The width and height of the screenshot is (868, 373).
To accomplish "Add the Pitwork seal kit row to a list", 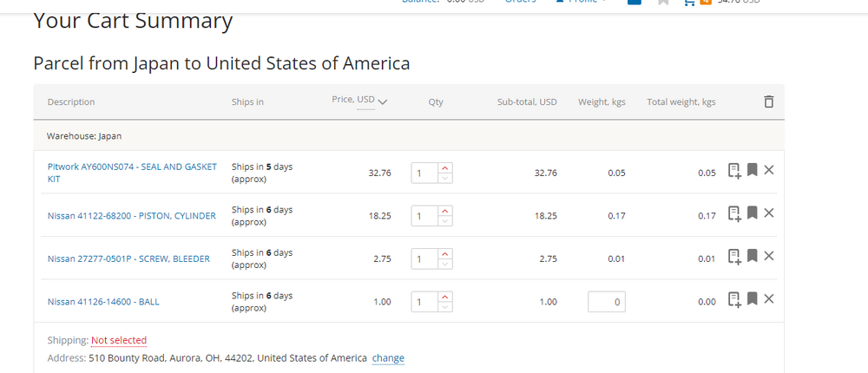I will [x=734, y=170].
